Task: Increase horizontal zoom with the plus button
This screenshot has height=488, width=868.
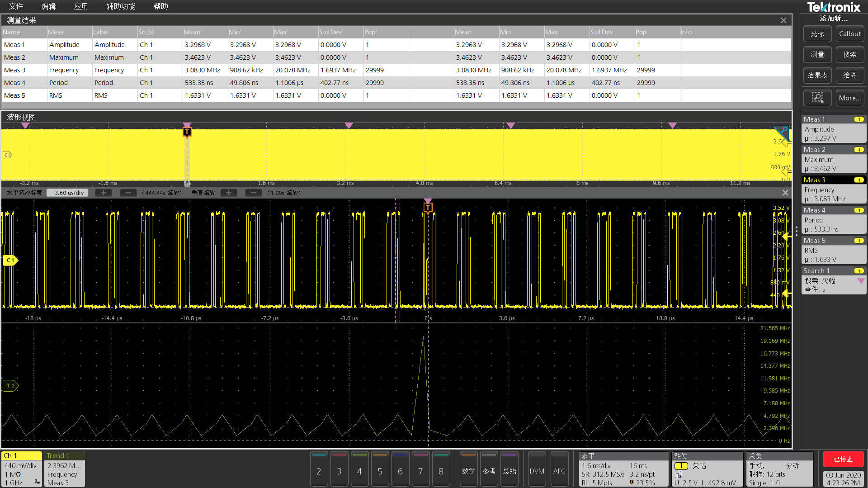Action: pyautogui.click(x=104, y=193)
